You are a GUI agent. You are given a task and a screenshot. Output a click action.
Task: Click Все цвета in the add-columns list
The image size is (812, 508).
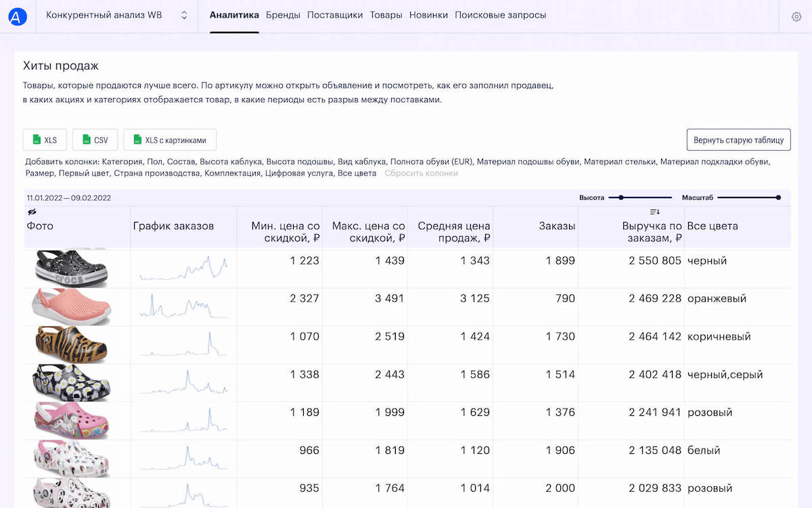357,173
